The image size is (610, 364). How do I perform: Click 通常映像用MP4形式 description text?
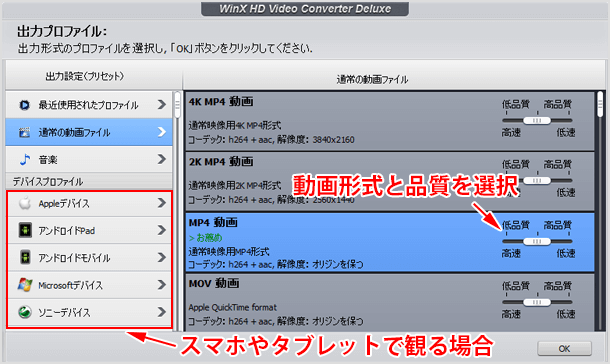click(x=229, y=251)
